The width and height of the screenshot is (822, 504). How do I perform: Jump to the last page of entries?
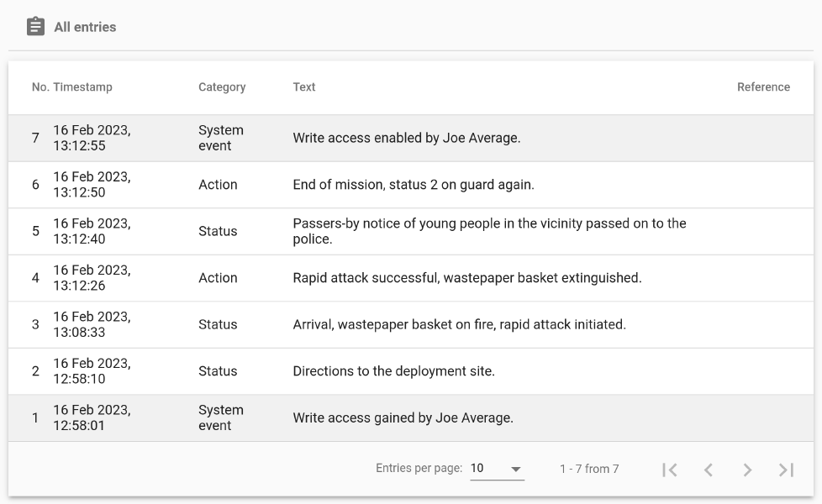pyautogui.click(x=786, y=470)
